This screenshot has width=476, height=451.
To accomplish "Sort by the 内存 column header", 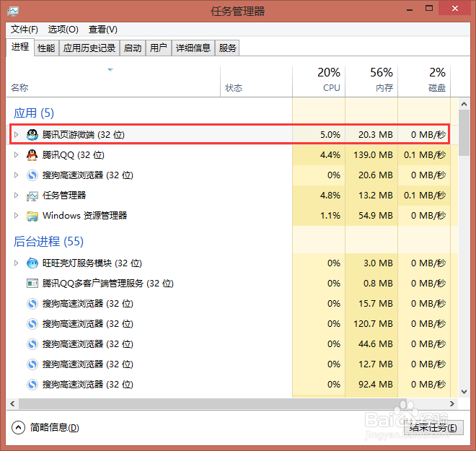I will click(x=371, y=82).
